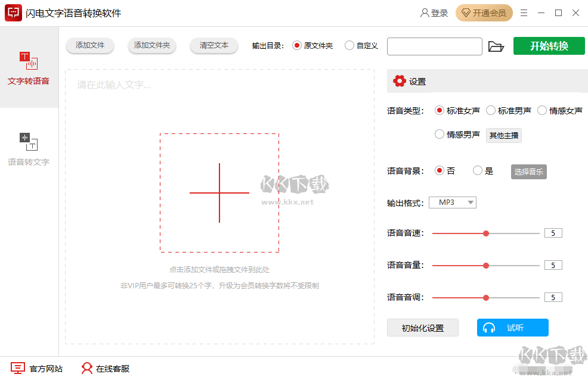Switch to the speech-to-text sidebar icon

tap(29, 141)
